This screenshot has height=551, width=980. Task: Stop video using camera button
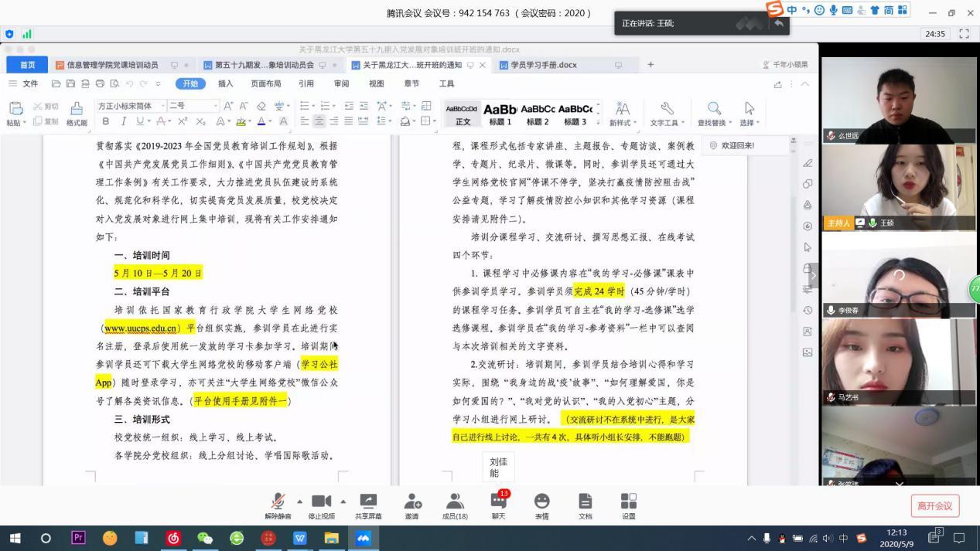pos(321,503)
